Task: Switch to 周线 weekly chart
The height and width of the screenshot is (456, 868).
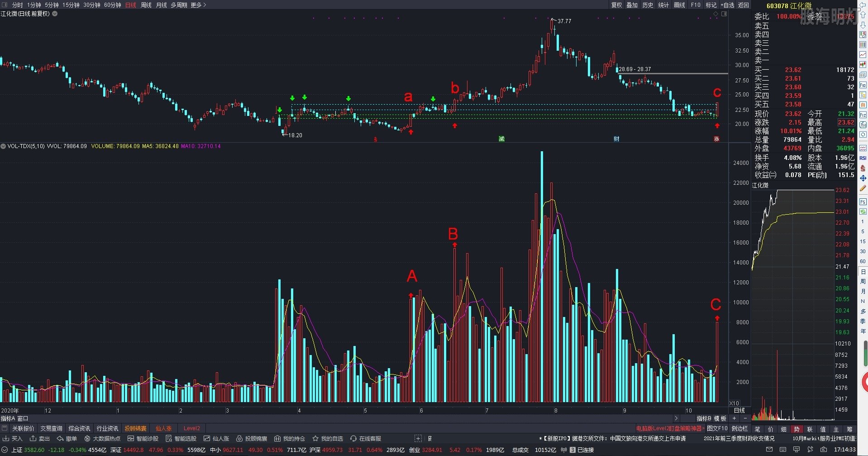Action: point(146,5)
